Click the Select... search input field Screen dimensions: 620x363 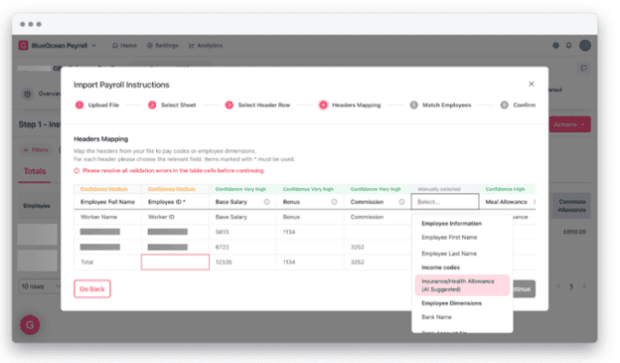pyautogui.click(x=445, y=202)
